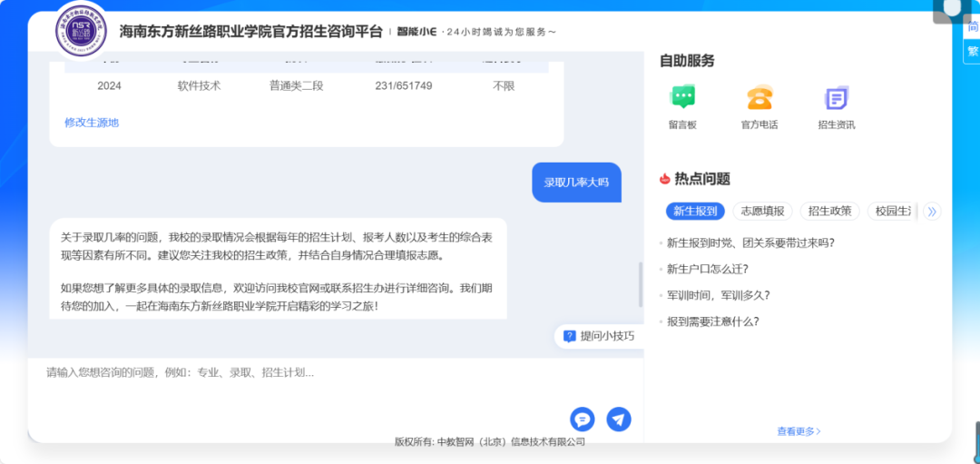The height and width of the screenshot is (464, 980).
Task: Open the 招生资讯 document icon
Action: 836,97
